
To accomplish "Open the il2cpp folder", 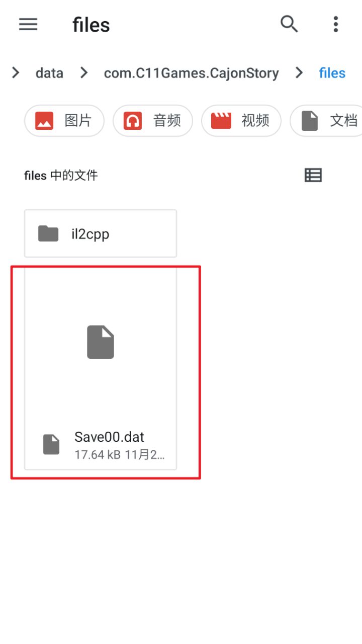I will click(101, 233).
